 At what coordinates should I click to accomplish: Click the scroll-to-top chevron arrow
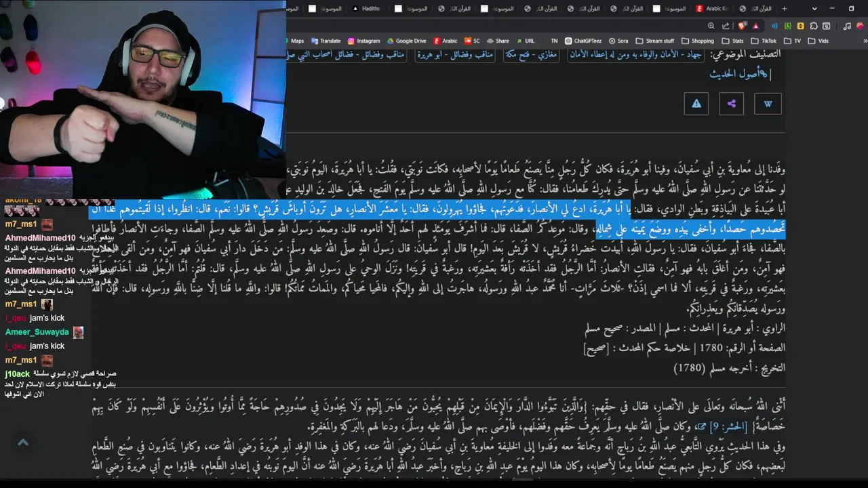coord(22,443)
